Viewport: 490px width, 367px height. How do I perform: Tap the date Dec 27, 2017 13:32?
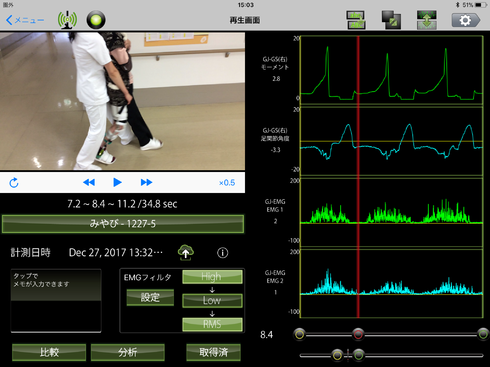116,253
